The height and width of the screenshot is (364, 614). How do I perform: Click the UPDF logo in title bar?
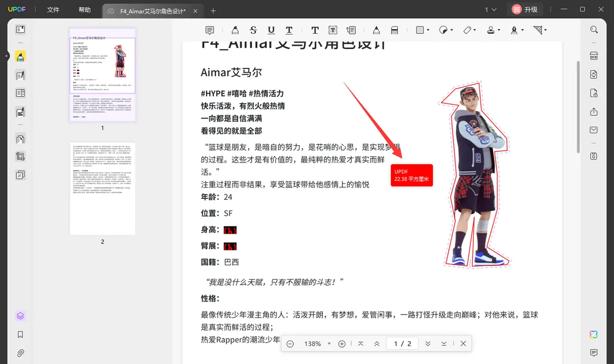click(x=17, y=10)
